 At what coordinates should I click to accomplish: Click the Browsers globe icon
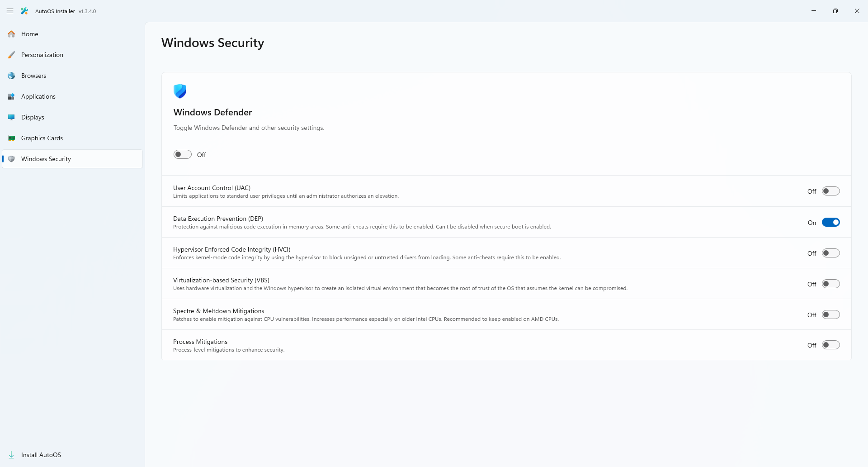(11, 76)
